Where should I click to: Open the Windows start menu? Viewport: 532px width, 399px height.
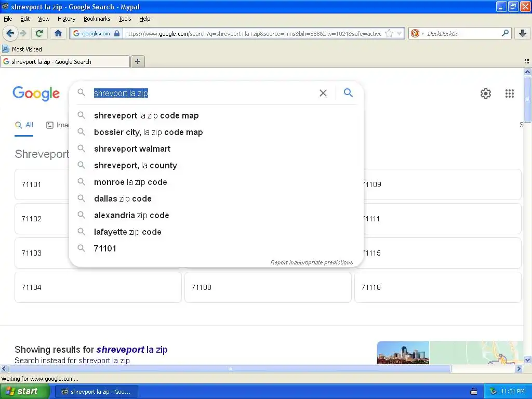[25, 392]
